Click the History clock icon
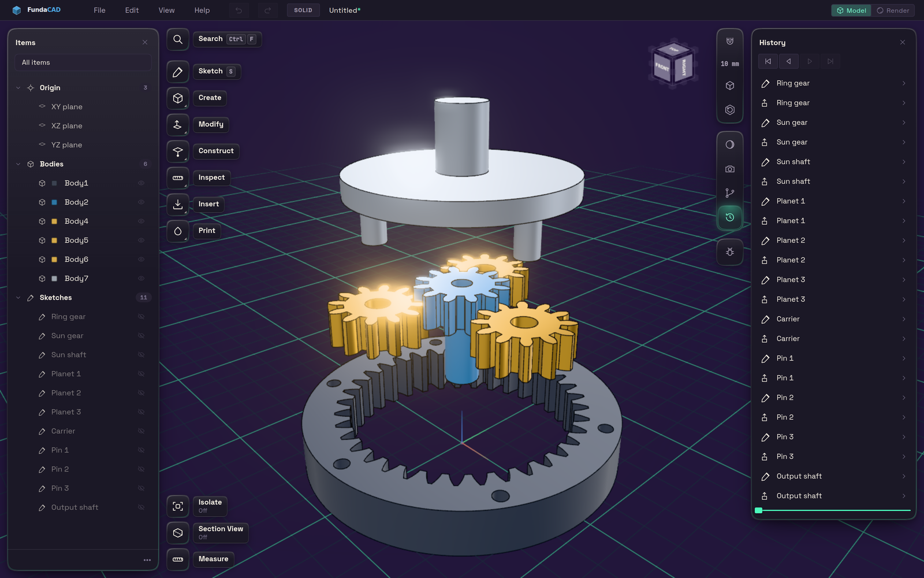The height and width of the screenshot is (578, 924). 730,217
